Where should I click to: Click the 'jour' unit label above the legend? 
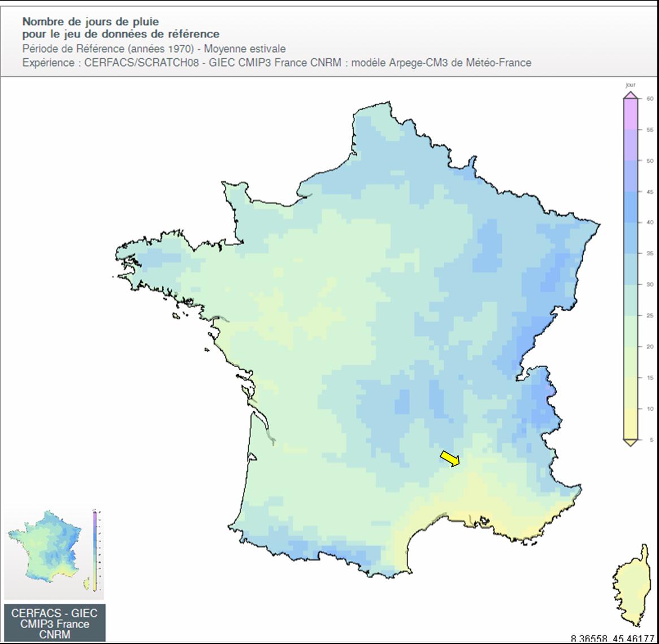coord(630,85)
